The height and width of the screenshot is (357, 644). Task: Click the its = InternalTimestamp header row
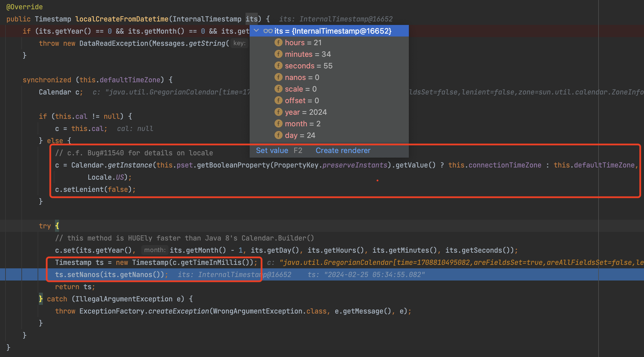point(333,31)
